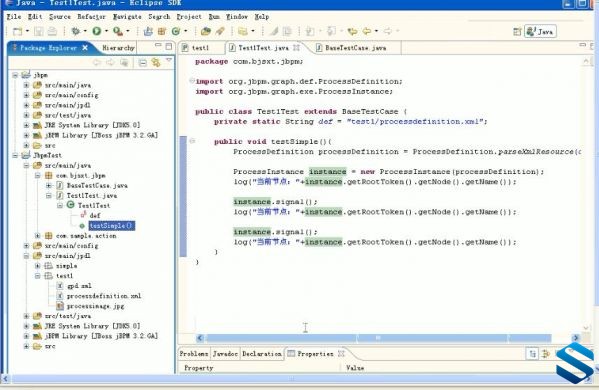Click the editor horizontal scrollbar
Viewport: 599px width, 390px height.
pos(378,338)
